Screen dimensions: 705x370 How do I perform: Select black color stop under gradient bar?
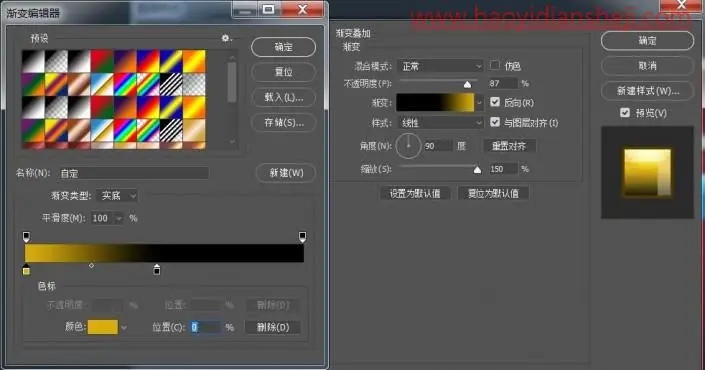156,270
